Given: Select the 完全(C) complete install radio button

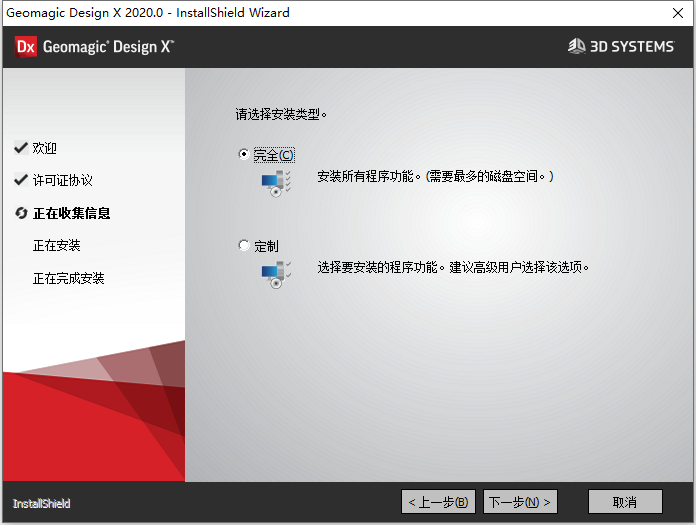Looking at the screenshot, I should tap(244, 154).
